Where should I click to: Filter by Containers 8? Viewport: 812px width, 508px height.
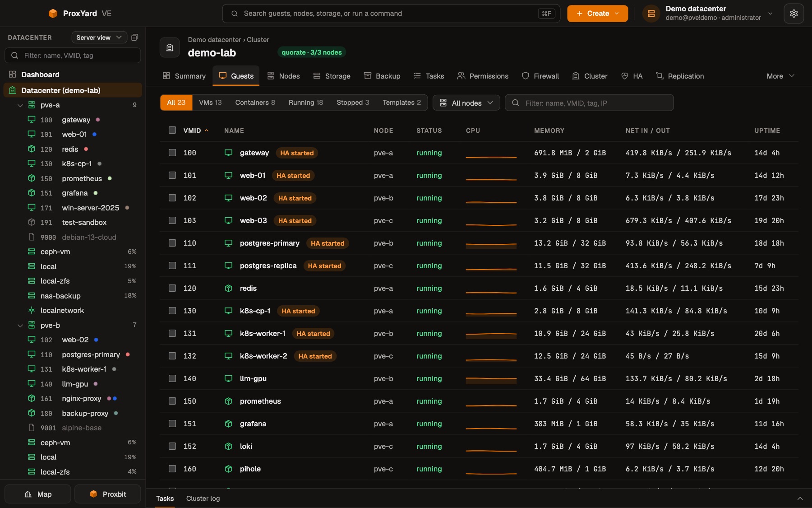[255, 103]
